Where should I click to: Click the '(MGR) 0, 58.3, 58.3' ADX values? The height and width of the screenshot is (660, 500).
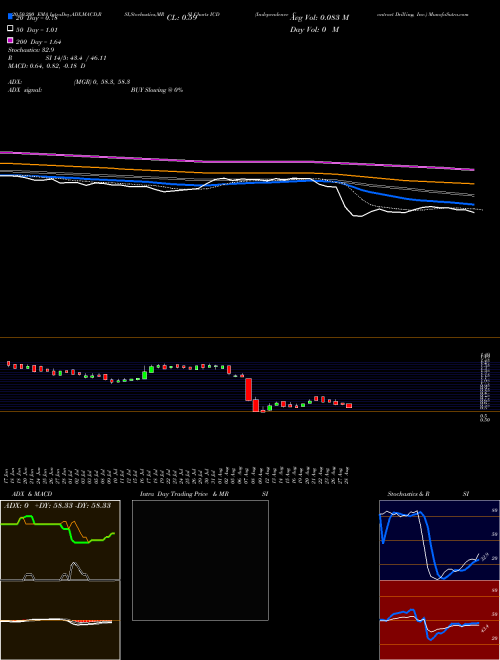102,82
